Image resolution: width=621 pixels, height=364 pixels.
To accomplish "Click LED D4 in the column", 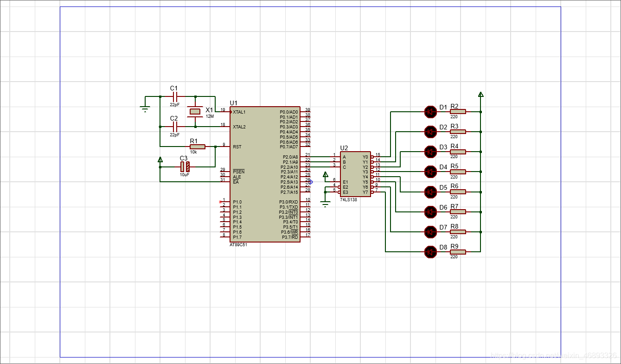I will [431, 172].
